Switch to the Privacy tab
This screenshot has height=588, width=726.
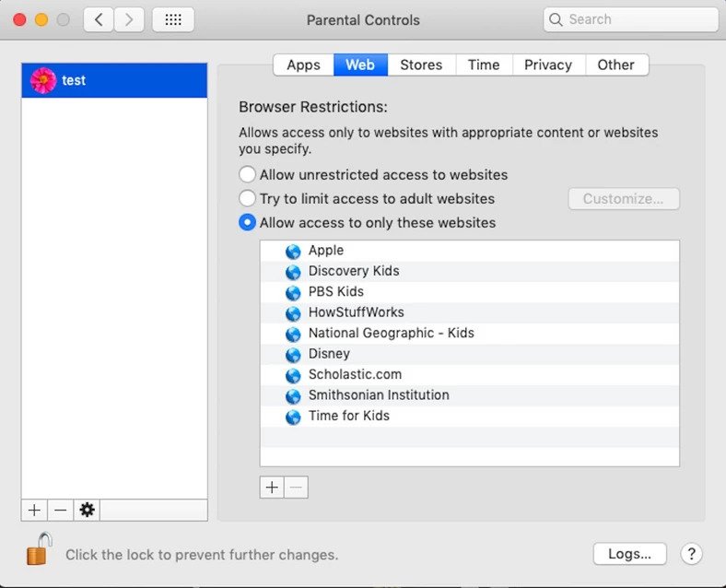coord(548,65)
